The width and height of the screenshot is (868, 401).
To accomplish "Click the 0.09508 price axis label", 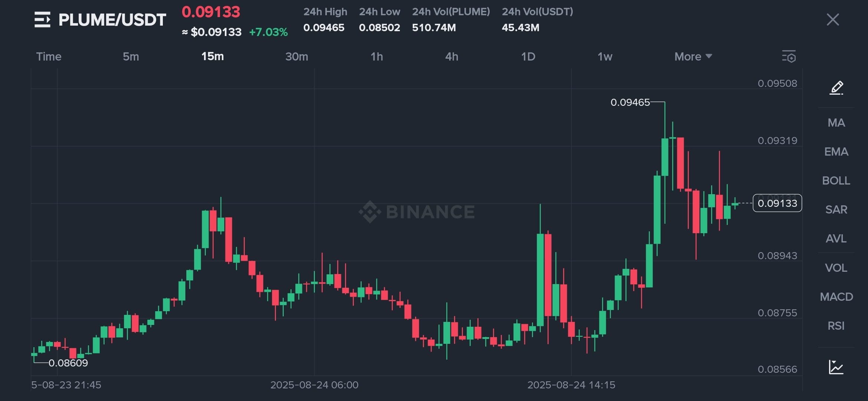I will point(777,83).
